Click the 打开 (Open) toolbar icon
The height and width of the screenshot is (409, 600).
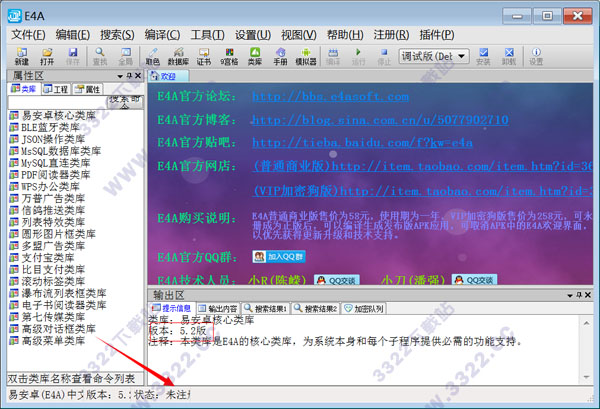(47, 57)
